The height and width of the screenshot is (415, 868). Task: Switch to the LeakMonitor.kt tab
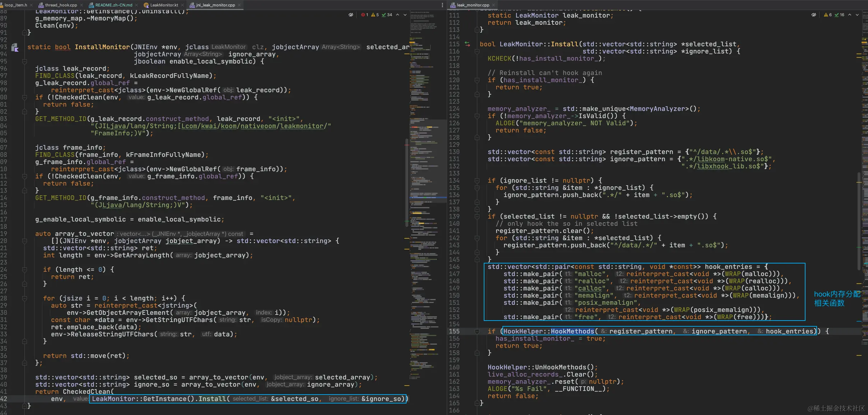click(164, 5)
